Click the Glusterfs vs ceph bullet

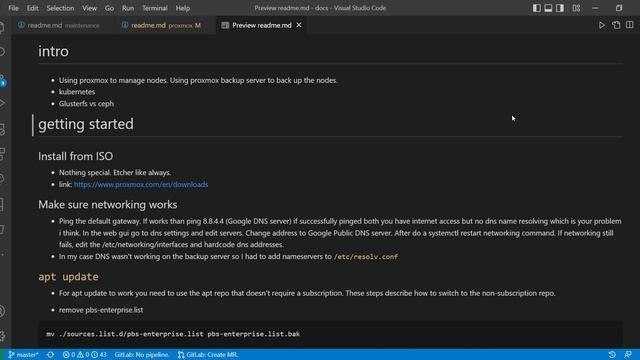(x=86, y=104)
